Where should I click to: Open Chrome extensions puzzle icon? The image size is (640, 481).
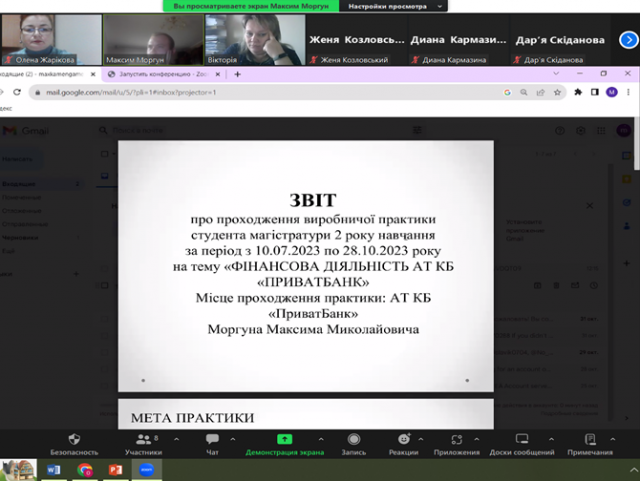pos(578,92)
